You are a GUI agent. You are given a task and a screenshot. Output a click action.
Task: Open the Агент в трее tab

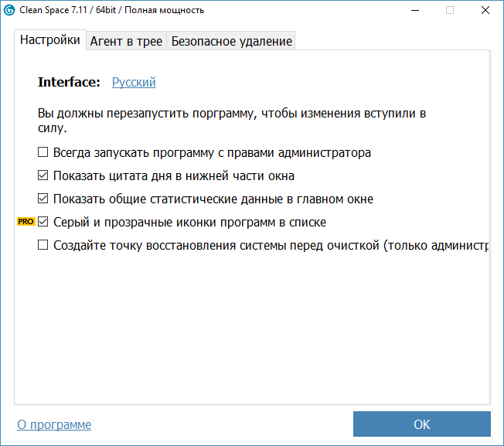(x=126, y=41)
